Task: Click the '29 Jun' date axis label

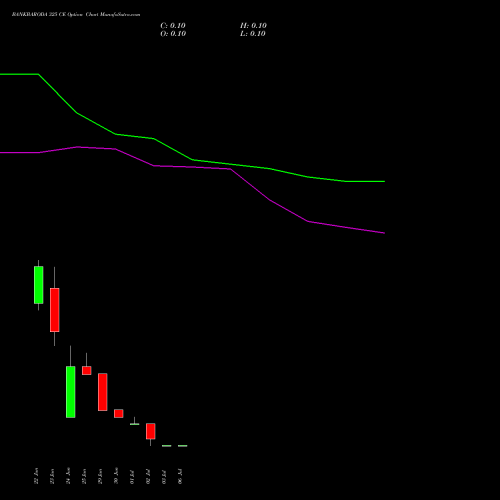Action: point(100,476)
